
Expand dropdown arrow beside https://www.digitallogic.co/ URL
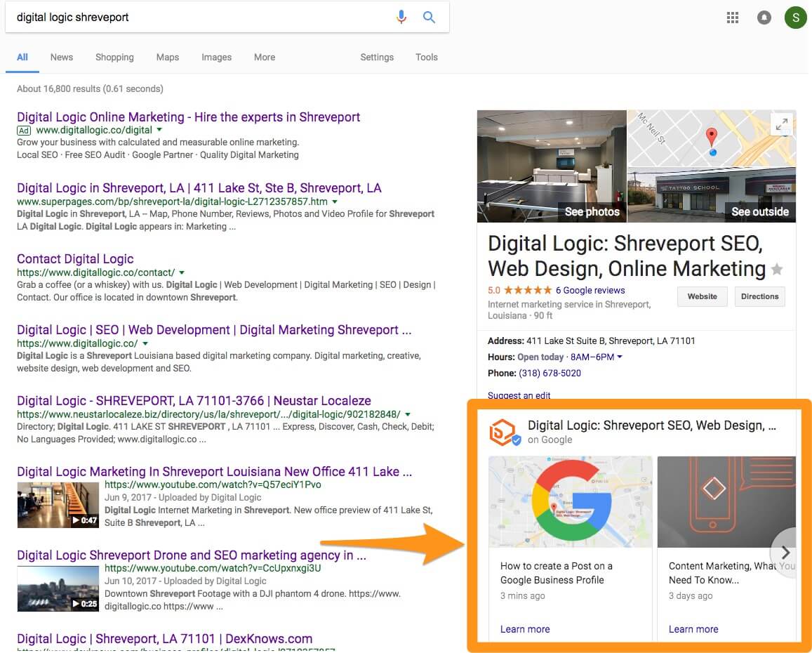[145, 343]
